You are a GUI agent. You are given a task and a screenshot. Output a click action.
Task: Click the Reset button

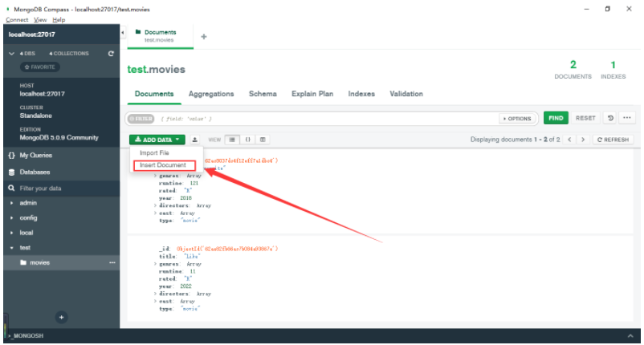pyautogui.click(x=585, y=118)
